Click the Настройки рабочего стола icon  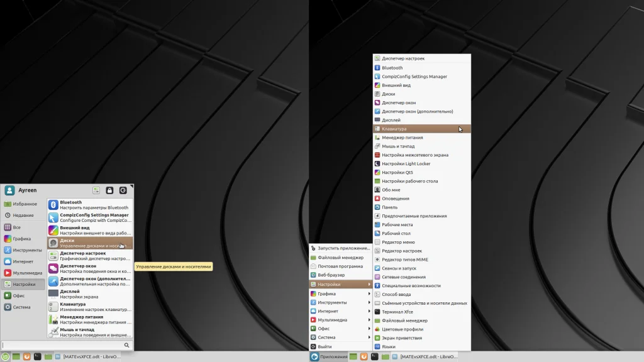377,181
